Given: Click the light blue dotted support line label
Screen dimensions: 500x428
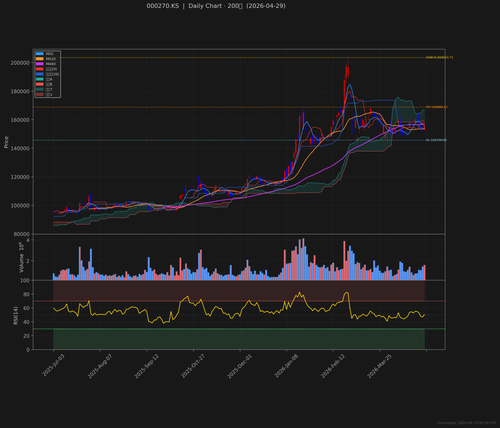Looking at the screenshot, I should tap(437, 140).
